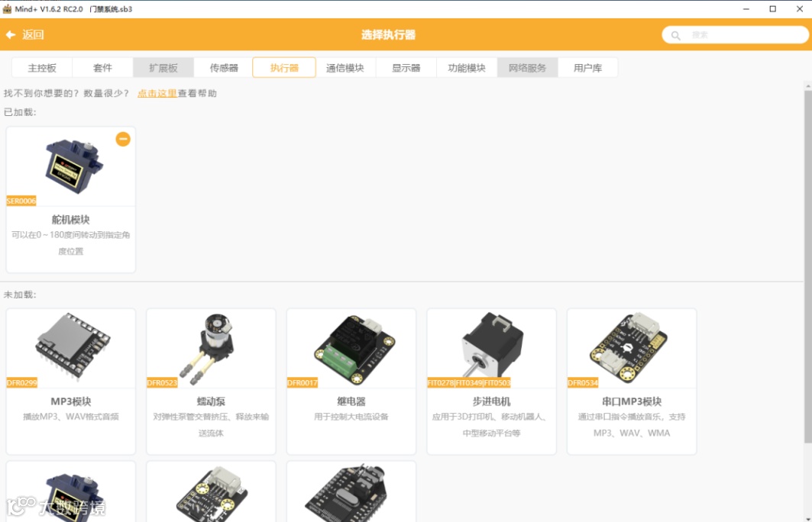Viewport: 812px width, 522px height.
Task: Open the 用户库 tab
Action: point(587,68)
